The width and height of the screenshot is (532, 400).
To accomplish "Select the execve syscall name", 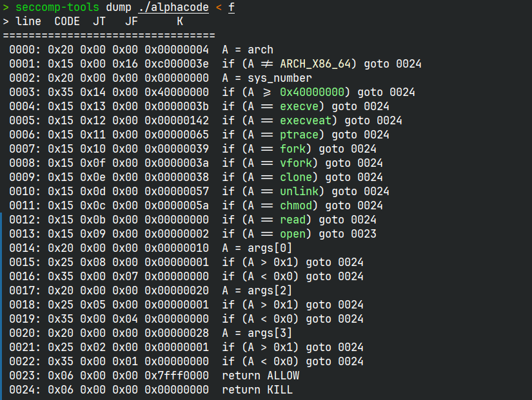I will [299, 106].
